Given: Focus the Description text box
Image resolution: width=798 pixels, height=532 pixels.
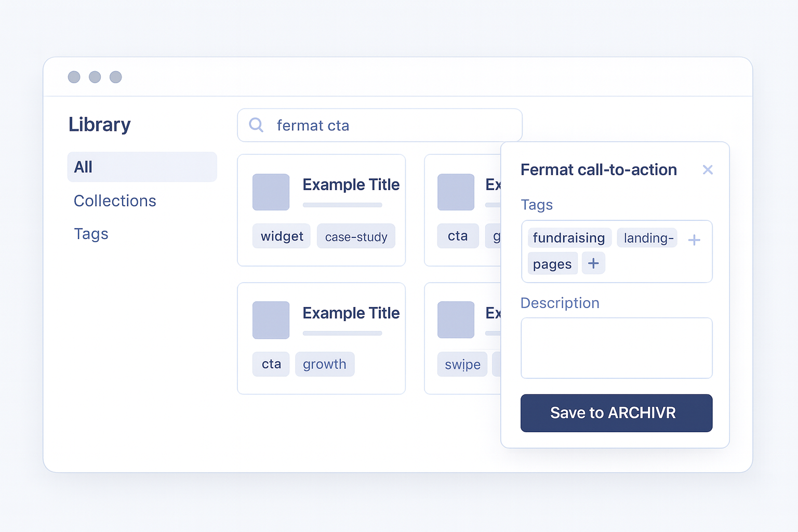Looking at the screenshot, I should (616, 348).
